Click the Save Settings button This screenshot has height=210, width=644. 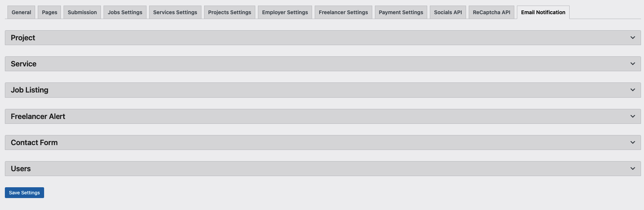24,193
